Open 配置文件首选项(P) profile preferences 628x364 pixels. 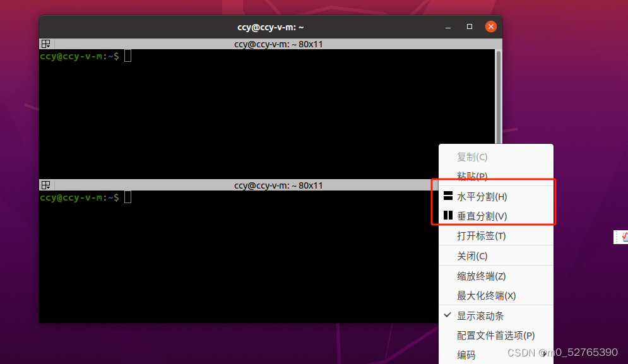tap(496, 335)
